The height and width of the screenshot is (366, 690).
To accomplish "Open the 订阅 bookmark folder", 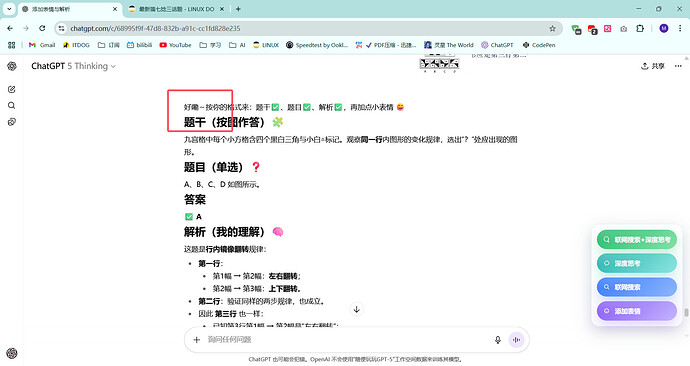I will (x=109, y=45).
